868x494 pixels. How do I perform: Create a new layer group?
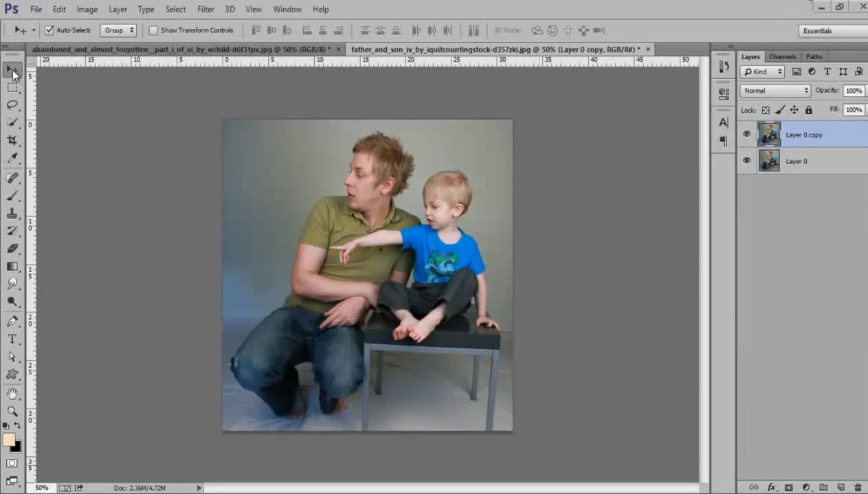tap(823, 487)
